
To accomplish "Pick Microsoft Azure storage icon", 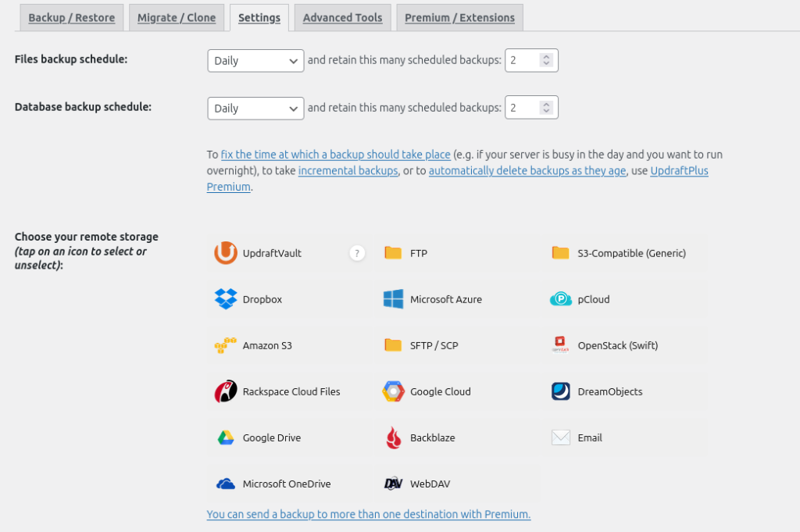I will (393, 299).
